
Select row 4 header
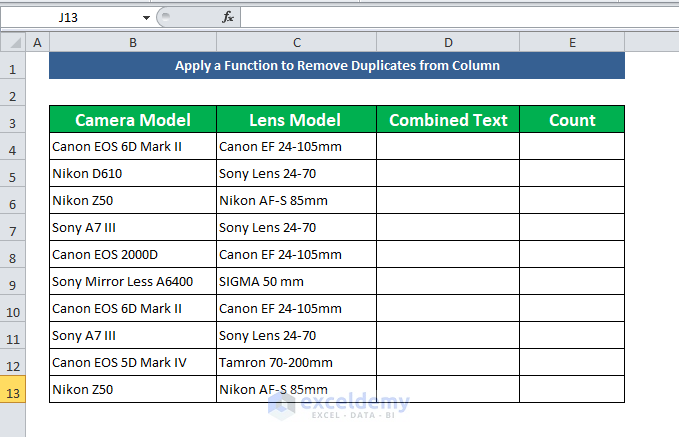pyautogui.click(x=13, y=146)
